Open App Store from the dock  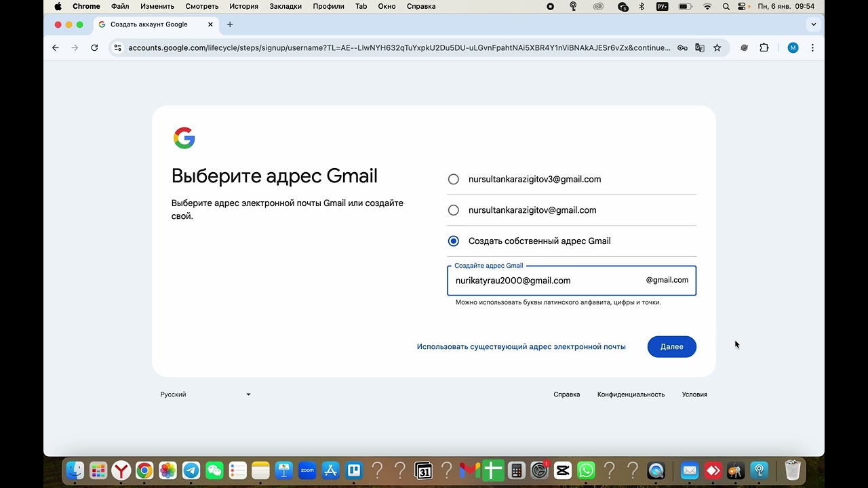330,470
